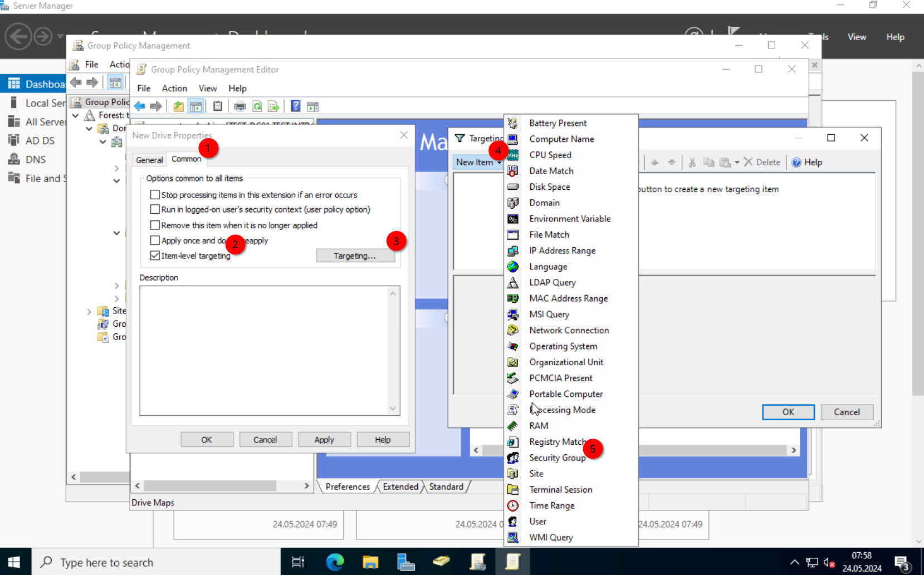The image size is (924, 575).
Task: Move targeting item down with arrow icon
Action: pyautogui.click(x=672, y=163)
